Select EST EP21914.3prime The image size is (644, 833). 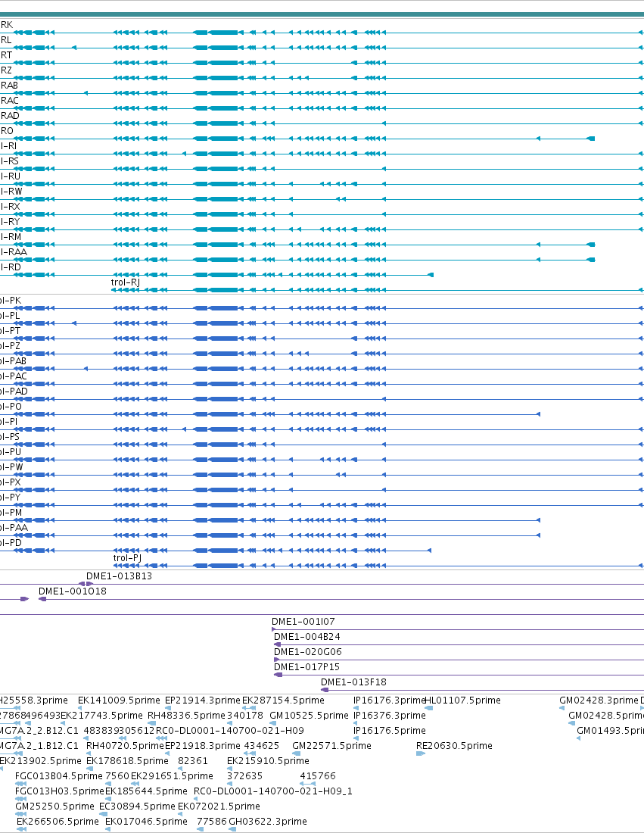(x=203, y=700)
